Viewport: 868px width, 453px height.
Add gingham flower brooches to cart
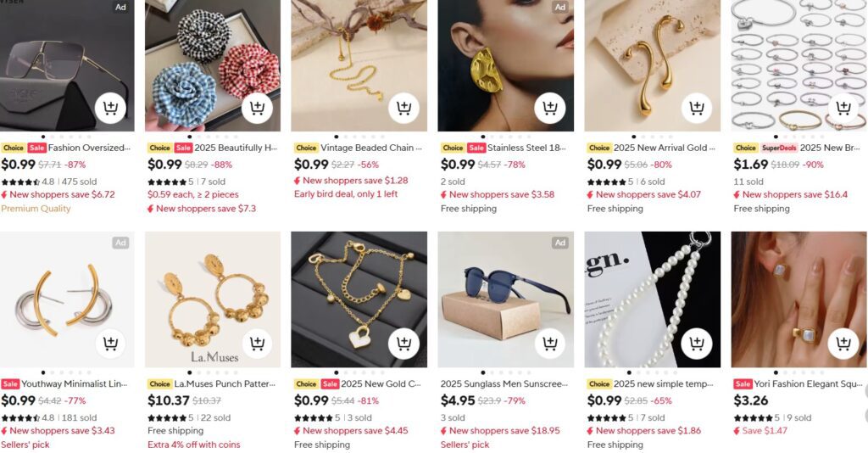(x=257, y=108)
